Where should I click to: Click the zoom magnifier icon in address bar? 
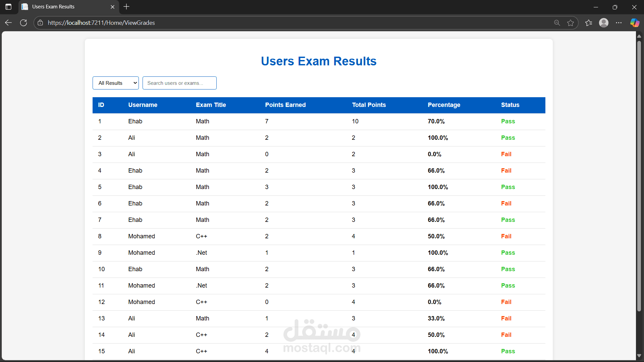557,23
